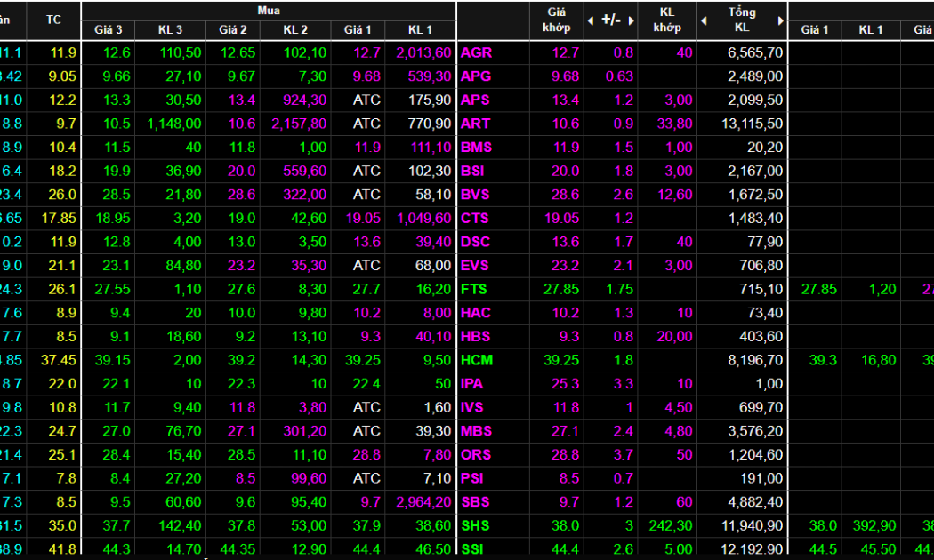Open the APG stock symbol
Viewport: 934px width, 560px height.
tap(476, 76)
